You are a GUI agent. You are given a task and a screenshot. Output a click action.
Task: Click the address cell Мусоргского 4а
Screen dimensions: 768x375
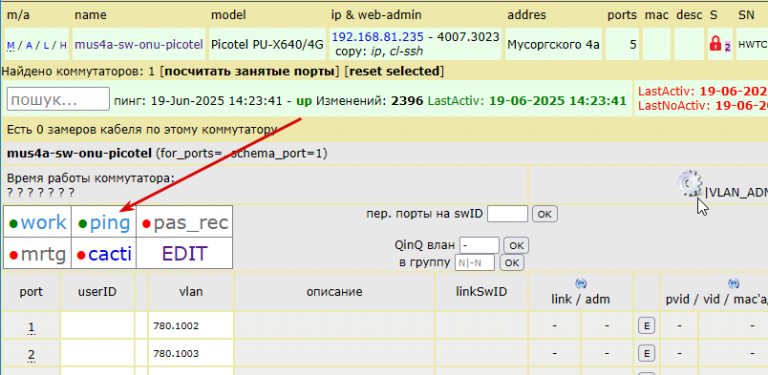[553, 44]
